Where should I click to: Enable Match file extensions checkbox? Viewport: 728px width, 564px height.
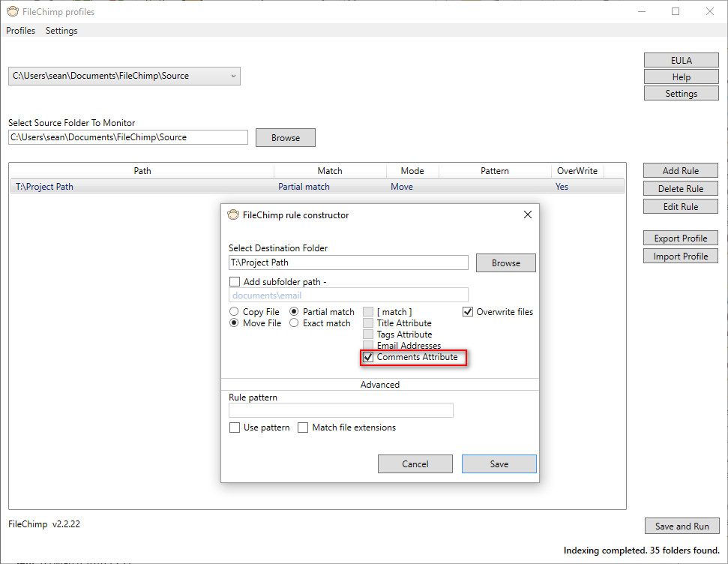coord(303,427)
